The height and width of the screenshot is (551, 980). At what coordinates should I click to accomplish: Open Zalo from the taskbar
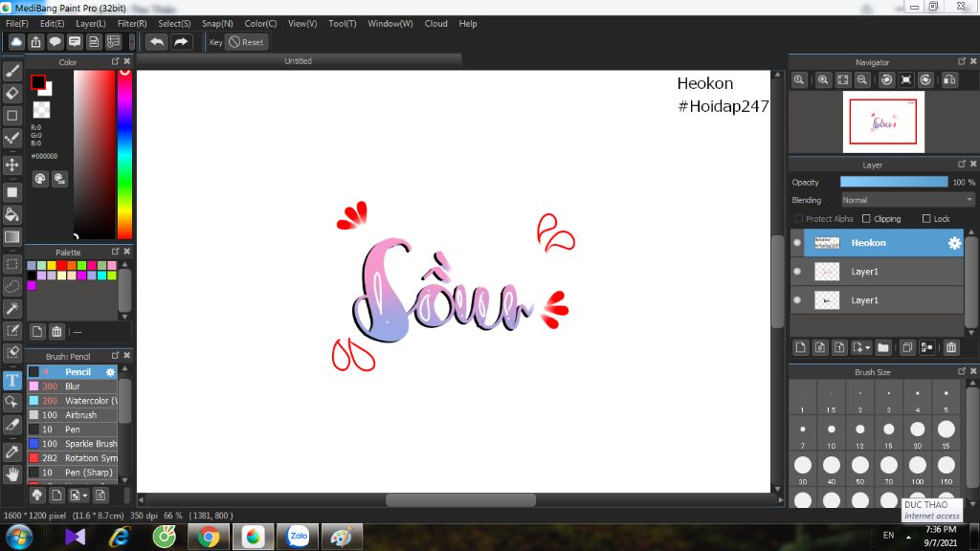click(299, 537)
